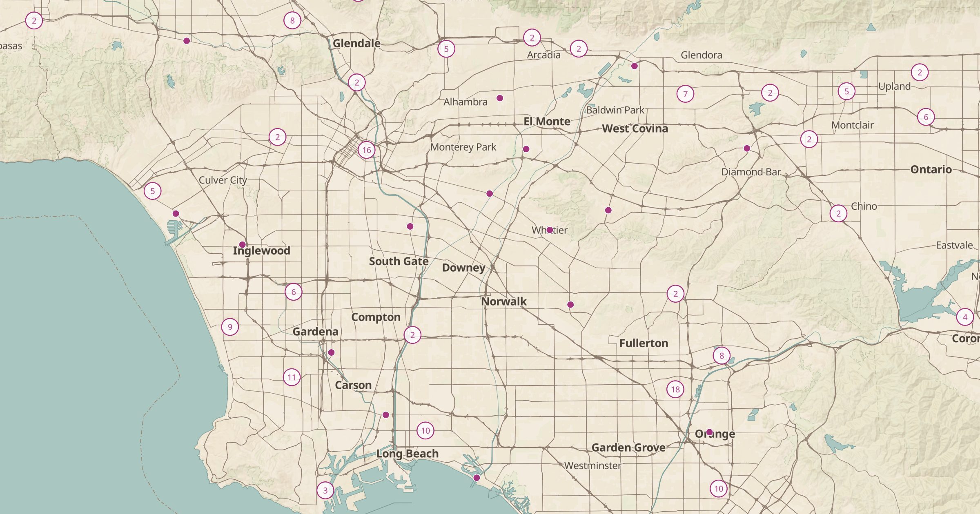Open the 2 cluster beside Compton

pos(412,335)
